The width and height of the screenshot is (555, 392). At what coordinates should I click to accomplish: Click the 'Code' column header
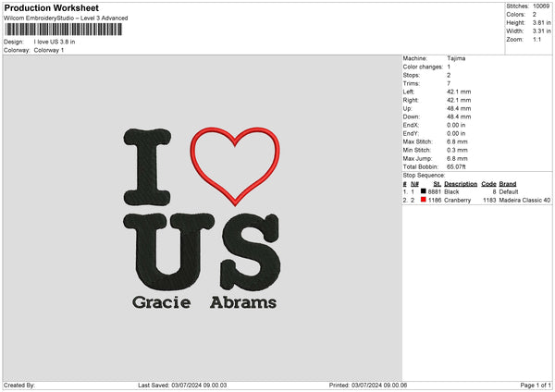click(x=488, y=184)
